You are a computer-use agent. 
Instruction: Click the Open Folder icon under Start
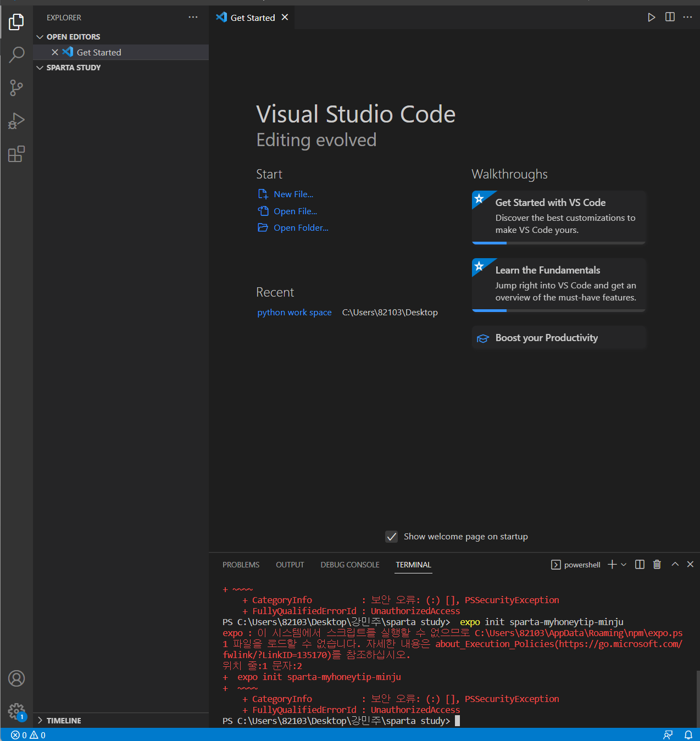click(263, 227)
